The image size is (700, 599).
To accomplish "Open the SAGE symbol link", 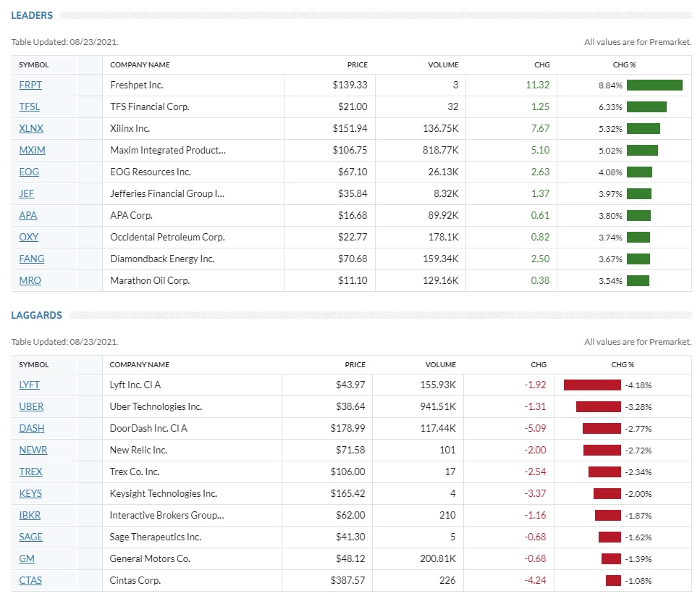I will click(x=31, y=537).
